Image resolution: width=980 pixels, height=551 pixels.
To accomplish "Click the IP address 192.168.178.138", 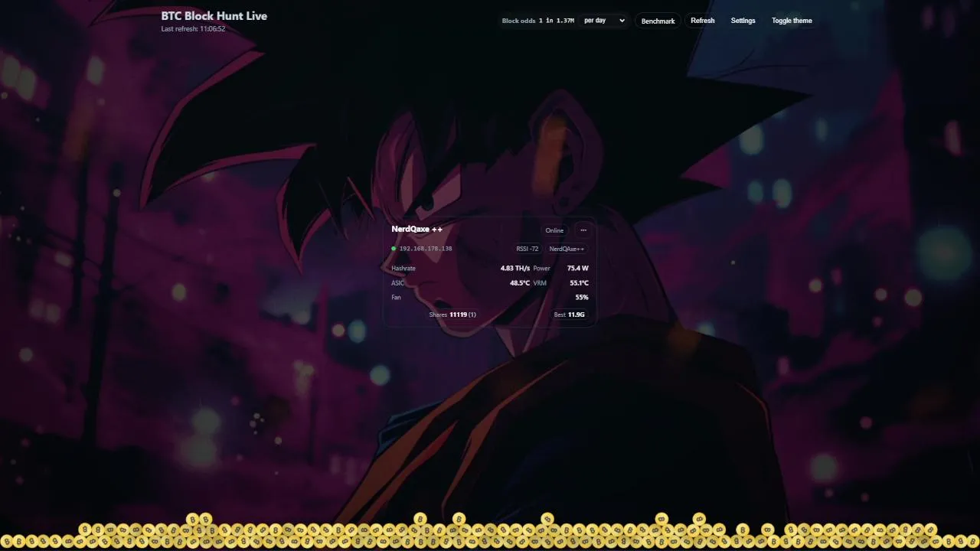I will [426, 249].
